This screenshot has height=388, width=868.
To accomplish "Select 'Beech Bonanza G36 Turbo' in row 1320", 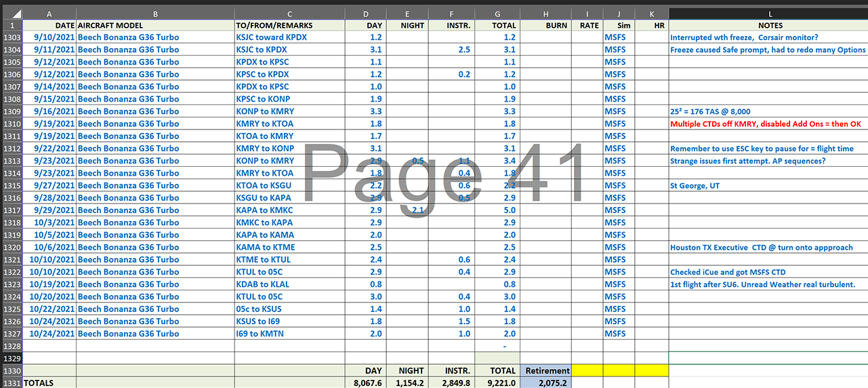I will coord(155,247).
